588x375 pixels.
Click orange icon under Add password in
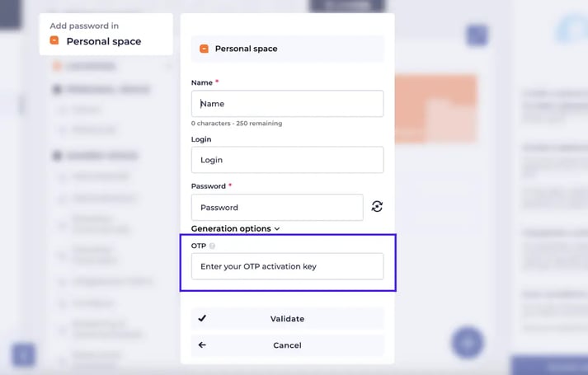coord(54,41)
